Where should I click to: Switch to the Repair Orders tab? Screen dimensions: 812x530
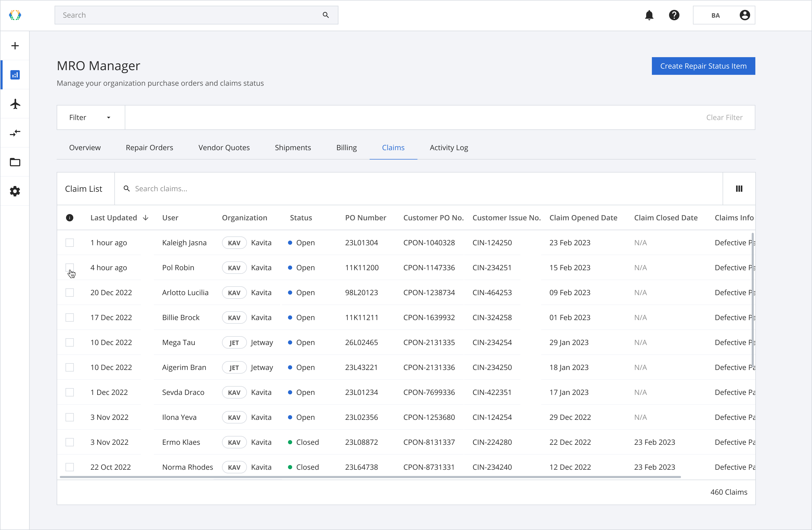pos(149,147)
